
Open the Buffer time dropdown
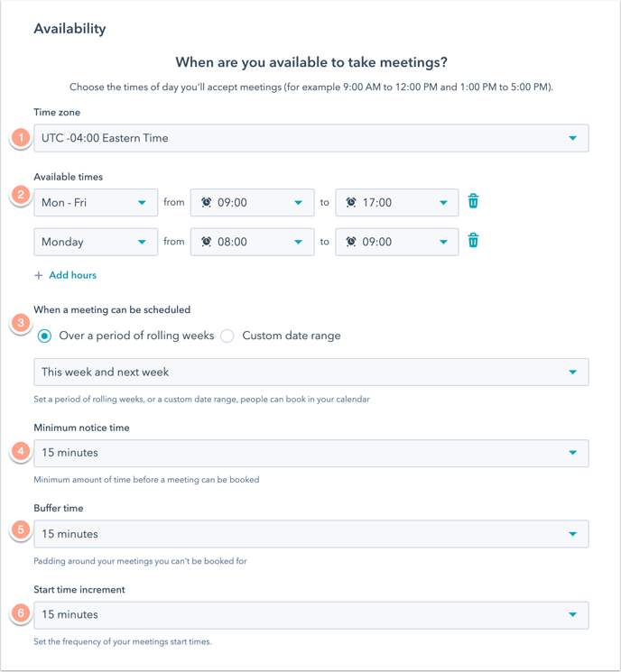310,534
